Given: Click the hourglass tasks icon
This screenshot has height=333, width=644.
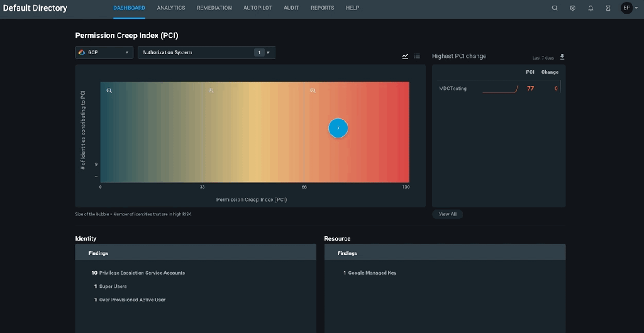Looking at the screenshot, I should point(608,8).
